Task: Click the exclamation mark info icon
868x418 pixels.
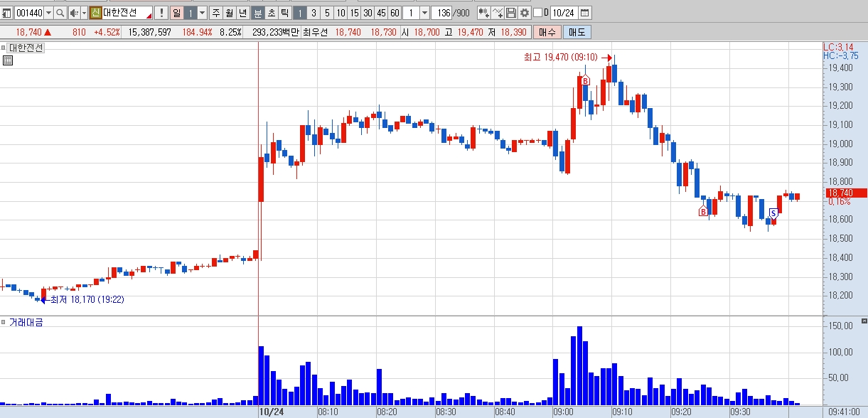Action: [161, 13]
